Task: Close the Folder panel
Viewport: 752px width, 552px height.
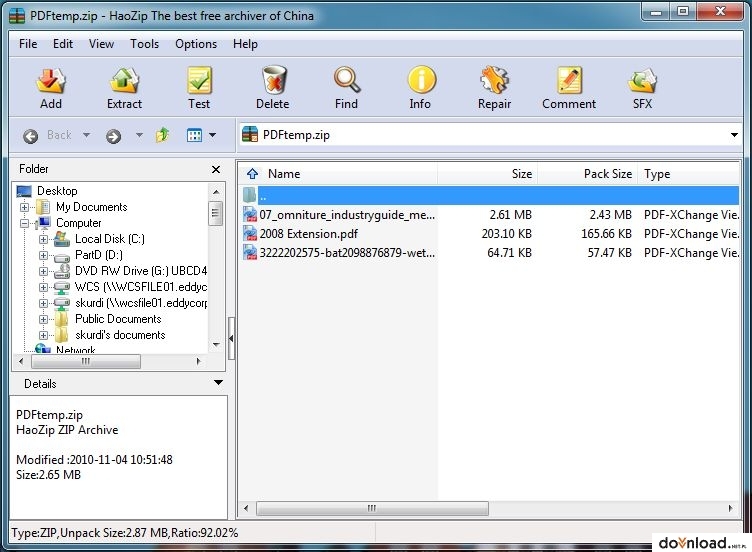Action: pos(216,169)
